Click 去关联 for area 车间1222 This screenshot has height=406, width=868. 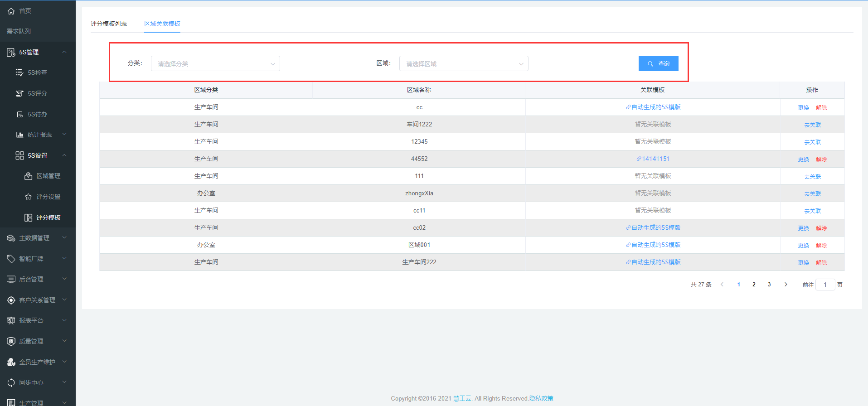(x=812, y=125)
